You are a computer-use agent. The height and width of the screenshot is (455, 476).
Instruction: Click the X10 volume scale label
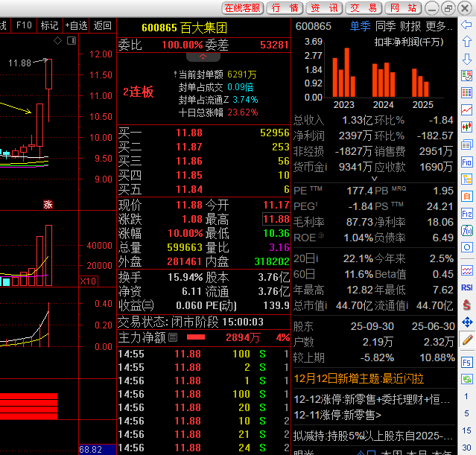click(x=89, y=281)
